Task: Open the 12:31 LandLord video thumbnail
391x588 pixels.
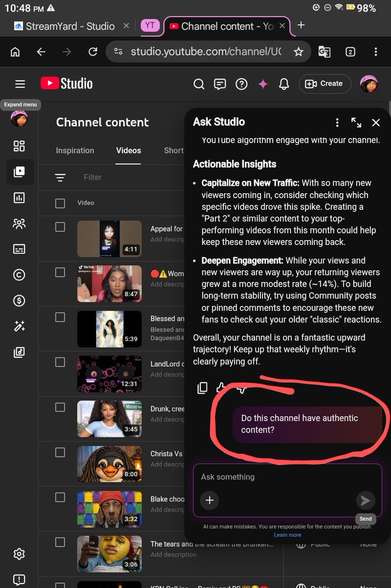Action: pyautogui.click(x=109, y=374)
